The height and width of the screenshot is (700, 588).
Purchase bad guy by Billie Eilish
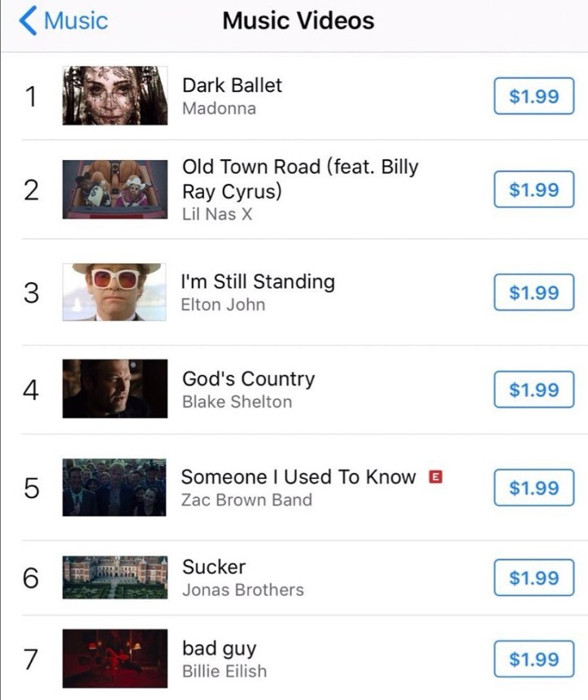(534, 659)
